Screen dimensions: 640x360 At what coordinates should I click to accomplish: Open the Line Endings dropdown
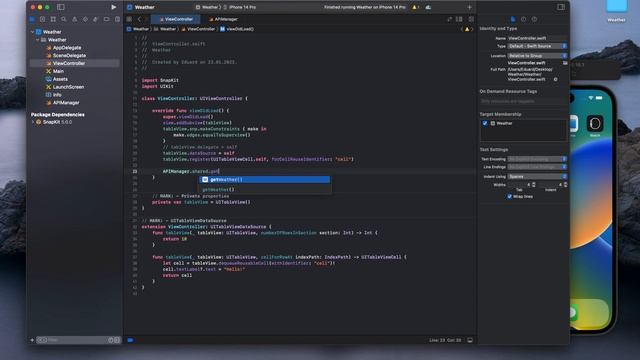click(537, 167)
